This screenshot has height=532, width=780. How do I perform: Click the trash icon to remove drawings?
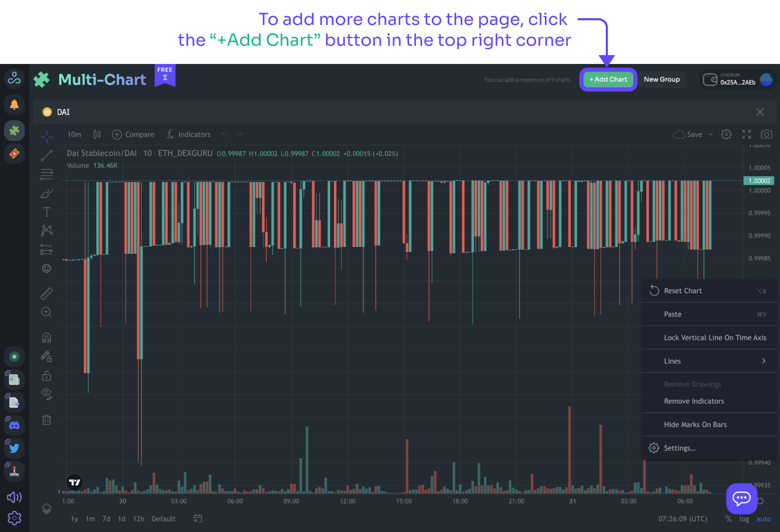47,420
